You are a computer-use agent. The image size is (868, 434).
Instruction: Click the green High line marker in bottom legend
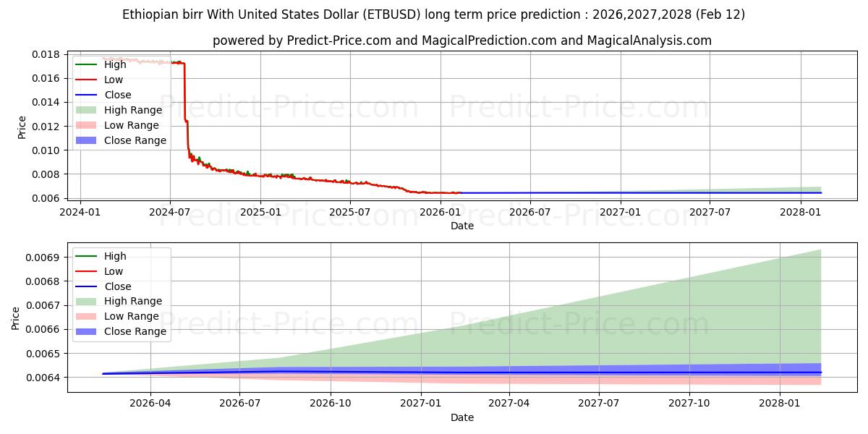[x=87, y=256]
